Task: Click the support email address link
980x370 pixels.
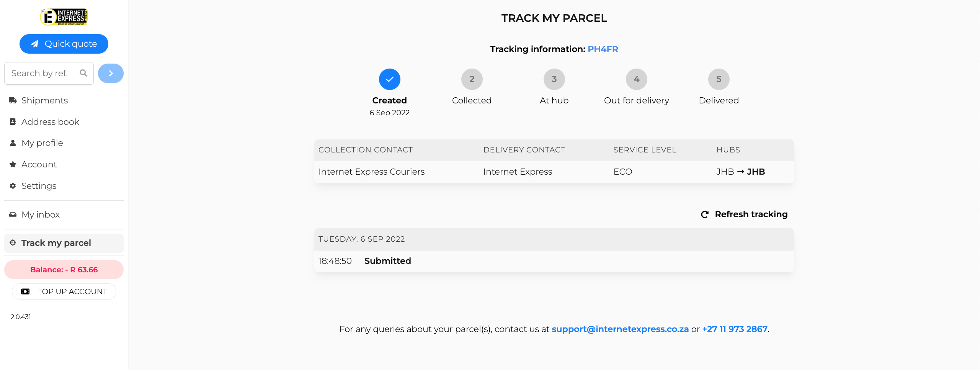Action: (x=620, y=329)
